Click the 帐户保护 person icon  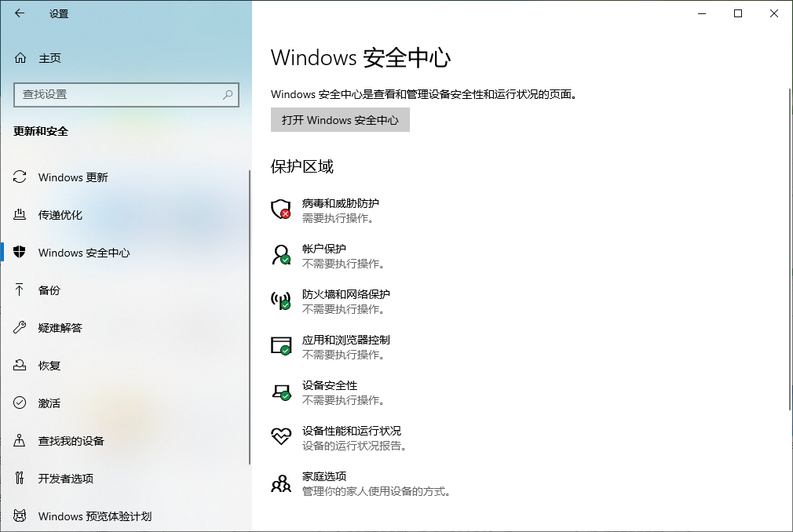281,255
